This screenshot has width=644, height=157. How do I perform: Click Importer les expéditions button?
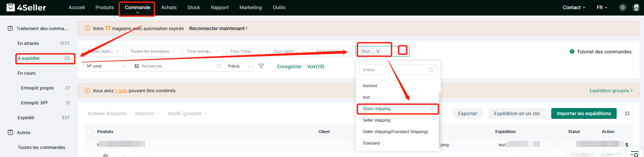tap(584, 113)
